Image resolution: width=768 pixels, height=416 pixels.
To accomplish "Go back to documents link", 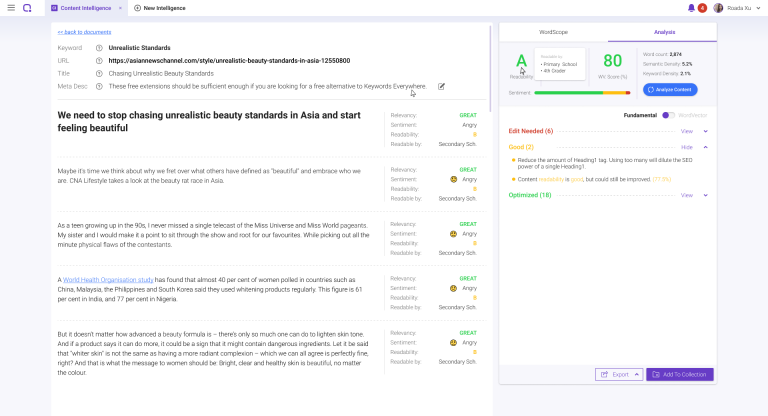I will (x=83, y=32).
